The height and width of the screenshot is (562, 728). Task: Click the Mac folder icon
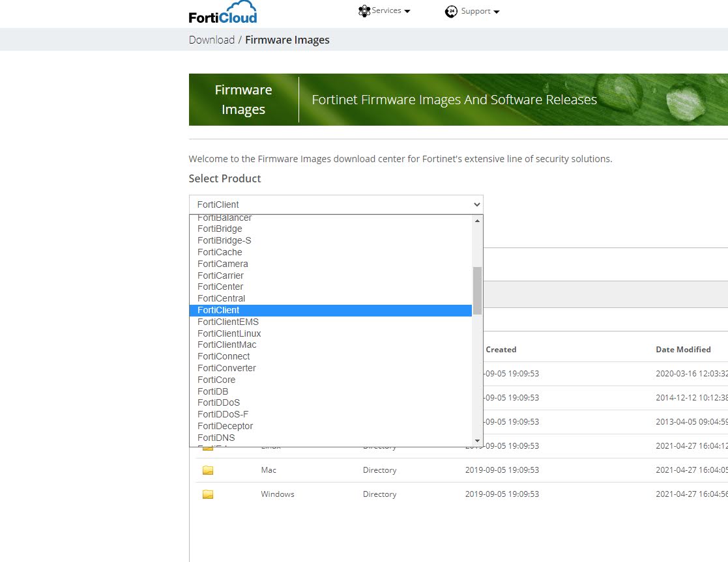coord(208,470)
